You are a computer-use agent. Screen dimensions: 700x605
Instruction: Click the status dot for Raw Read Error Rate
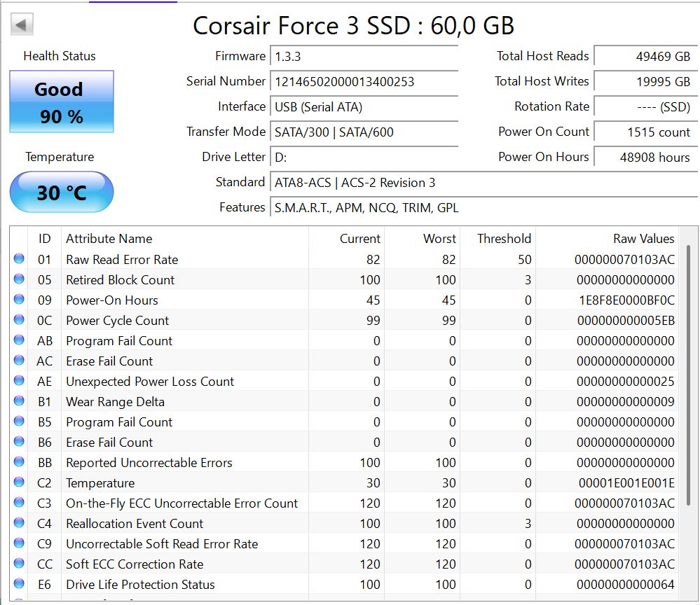19,258
